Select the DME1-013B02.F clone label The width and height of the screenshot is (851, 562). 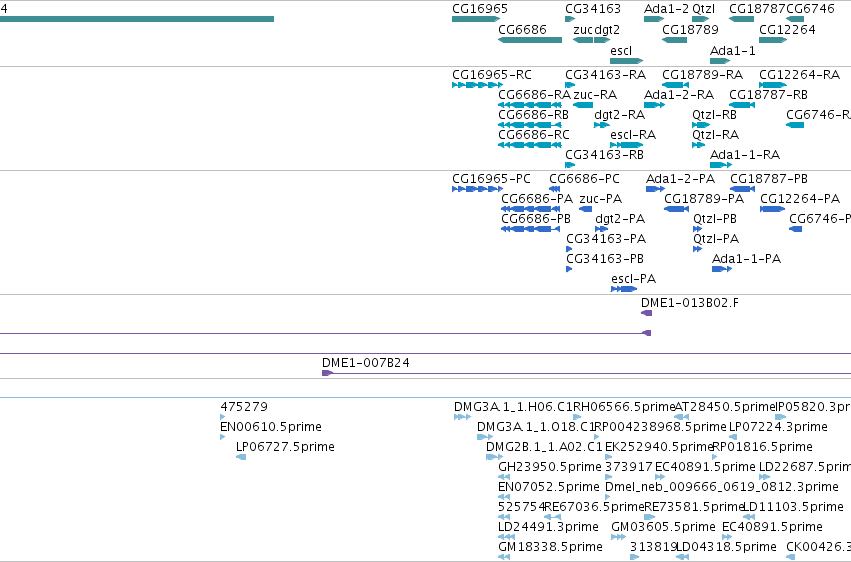coord(689,303)
